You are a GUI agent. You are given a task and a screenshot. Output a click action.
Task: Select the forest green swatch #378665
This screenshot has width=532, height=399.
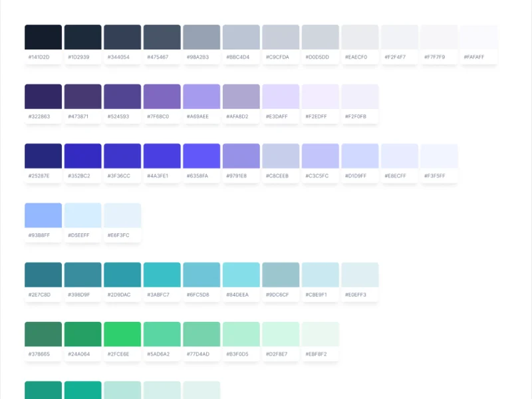43,334
